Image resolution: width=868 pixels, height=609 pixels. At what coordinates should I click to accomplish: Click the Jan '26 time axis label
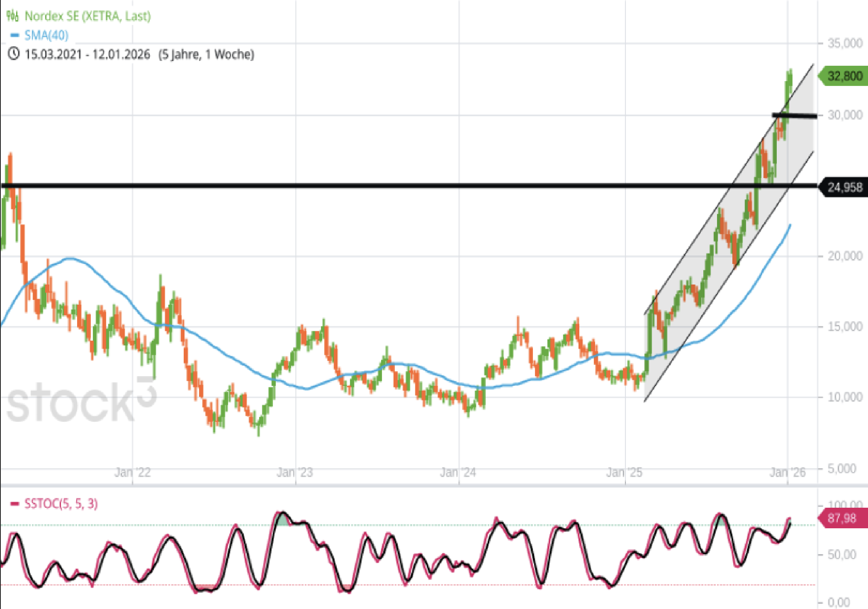point(787,472)
